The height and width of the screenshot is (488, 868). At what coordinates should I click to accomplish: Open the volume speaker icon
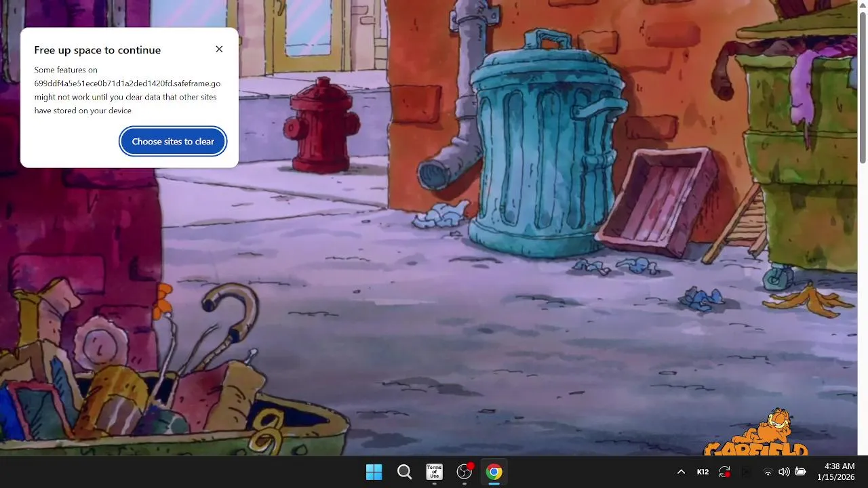point(784,472)
